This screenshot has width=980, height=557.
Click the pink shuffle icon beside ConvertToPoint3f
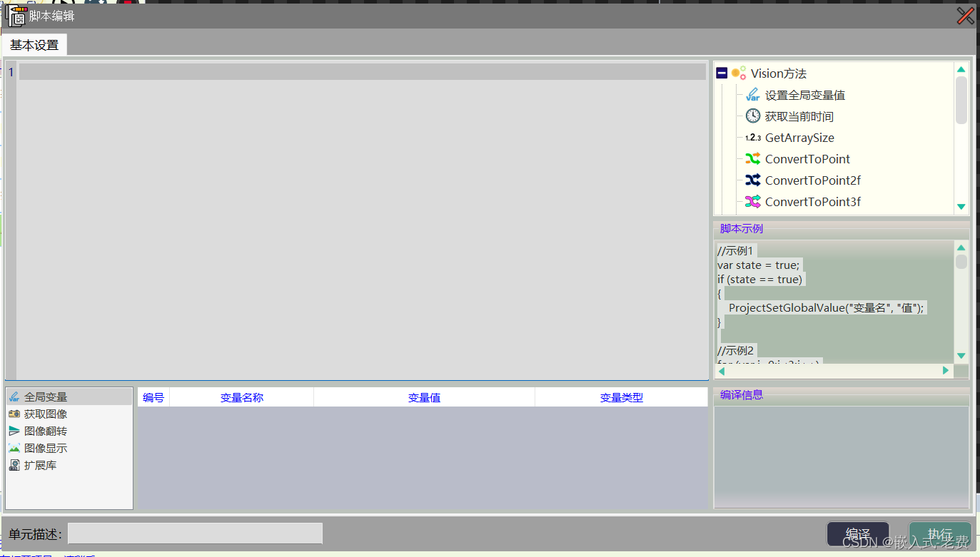click(752, 202)
